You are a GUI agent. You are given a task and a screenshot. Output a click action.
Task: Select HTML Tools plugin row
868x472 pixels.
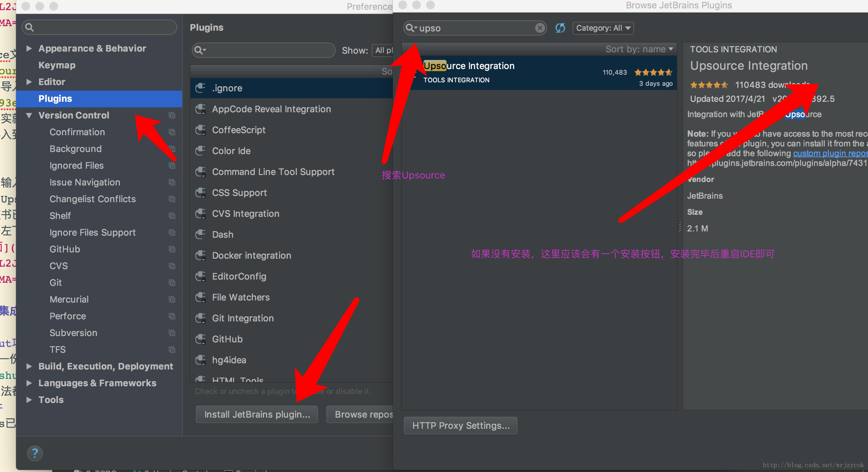pyautogui.click(x=292, y=379)
